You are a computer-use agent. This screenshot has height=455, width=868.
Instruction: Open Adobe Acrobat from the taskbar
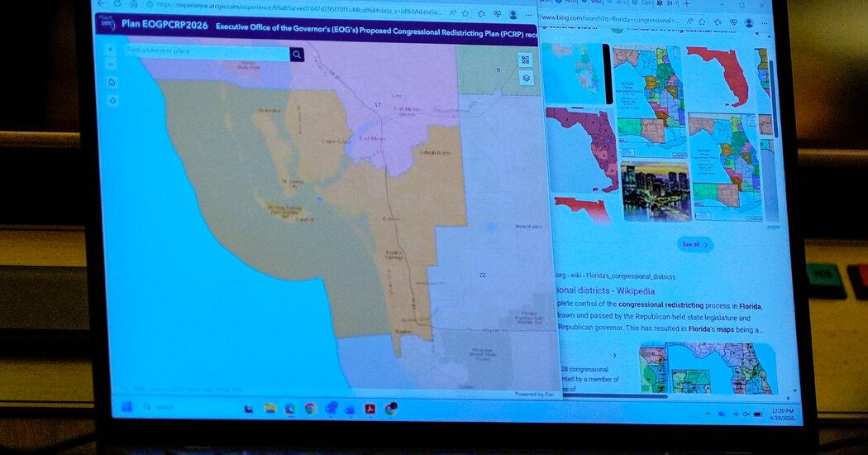coord(370,409)
